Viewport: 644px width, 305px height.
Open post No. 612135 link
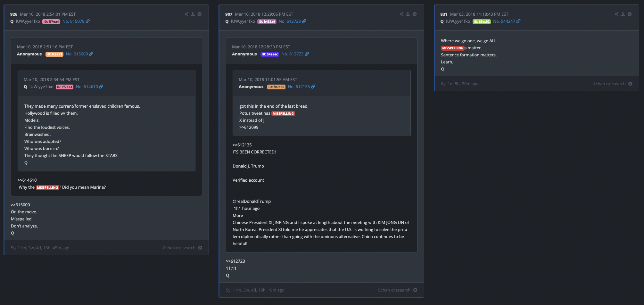[x=299, y=87]
